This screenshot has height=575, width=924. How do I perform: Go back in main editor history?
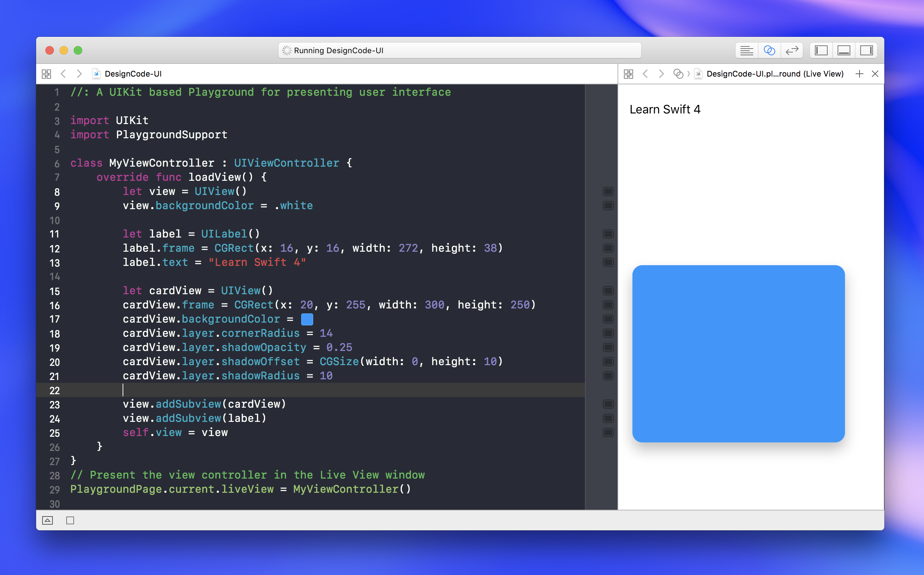pyautogui.click(x=63, y=74)
